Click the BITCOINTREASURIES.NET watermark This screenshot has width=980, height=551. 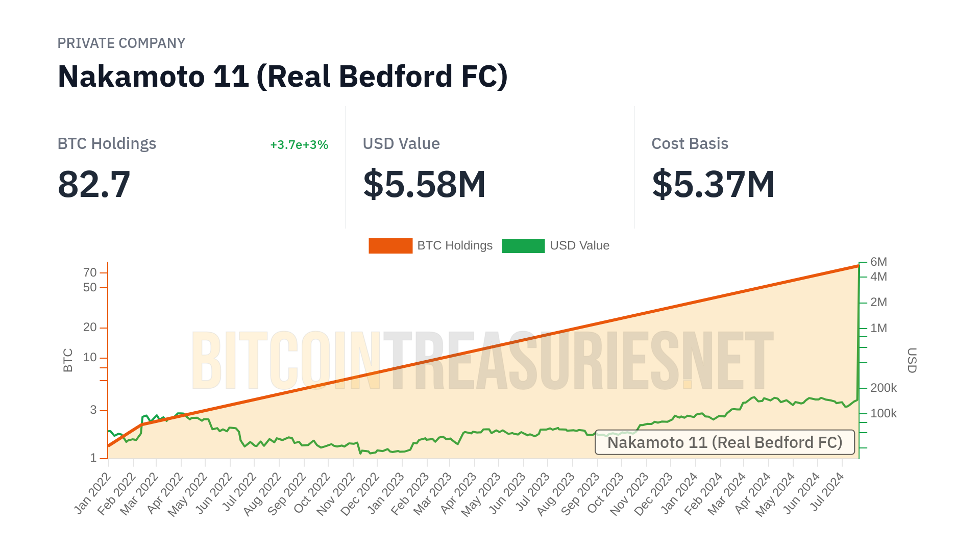click(x=482, y=360)
